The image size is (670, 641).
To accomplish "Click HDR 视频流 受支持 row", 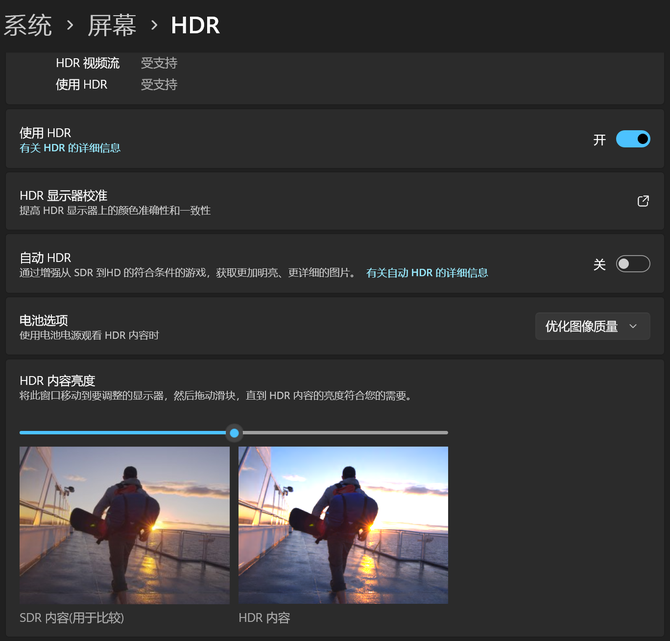I will [x=117, y=63].
